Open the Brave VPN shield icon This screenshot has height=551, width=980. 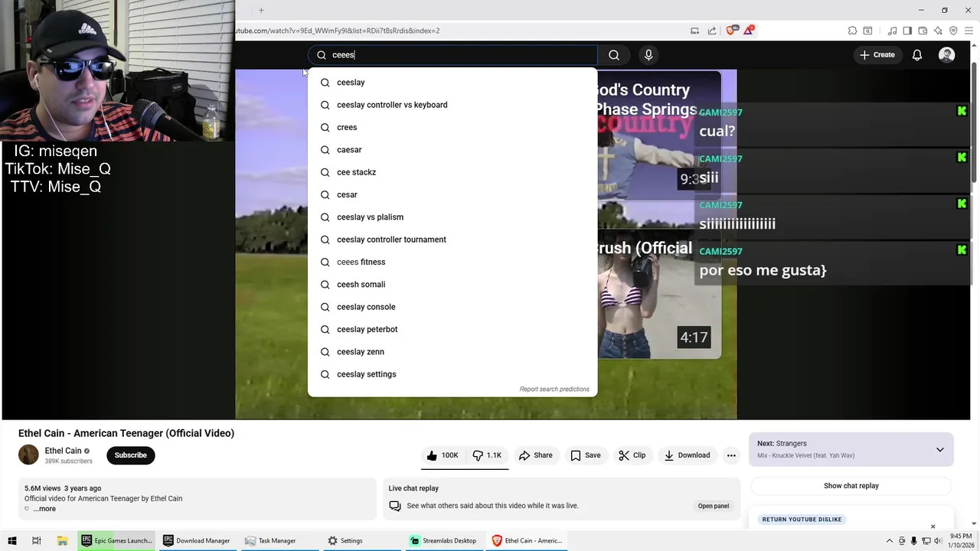tap(953, 31)
